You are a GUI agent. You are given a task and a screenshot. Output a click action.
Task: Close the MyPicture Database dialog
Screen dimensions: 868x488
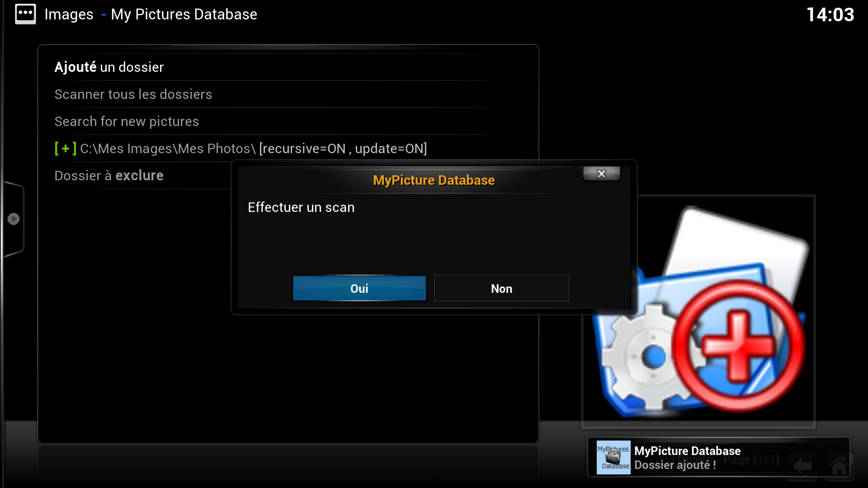tap(601, 174)
